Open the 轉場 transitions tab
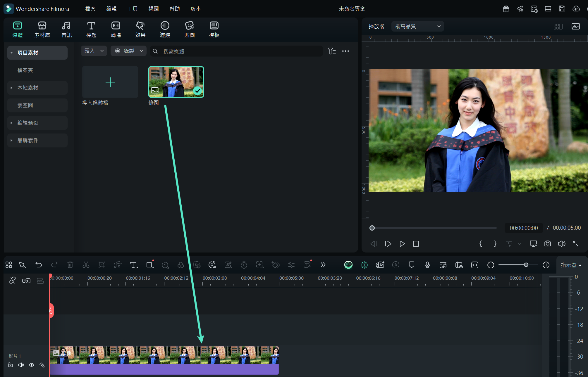 116,30
